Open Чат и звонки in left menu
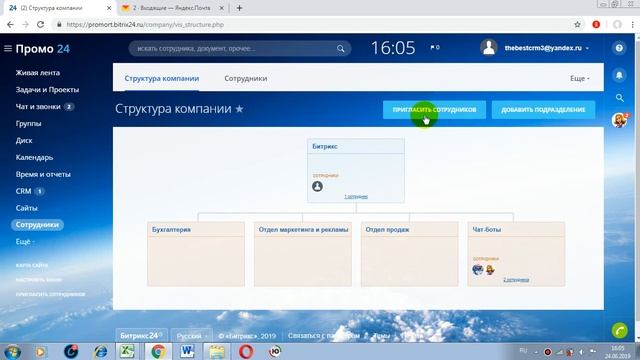This screenshot has width=640, height=360. coord(38,107)
